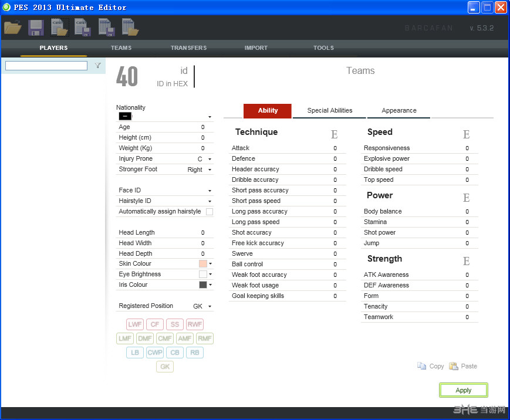
Task: Click the green Apply button
Action: (x=464, y=390)
